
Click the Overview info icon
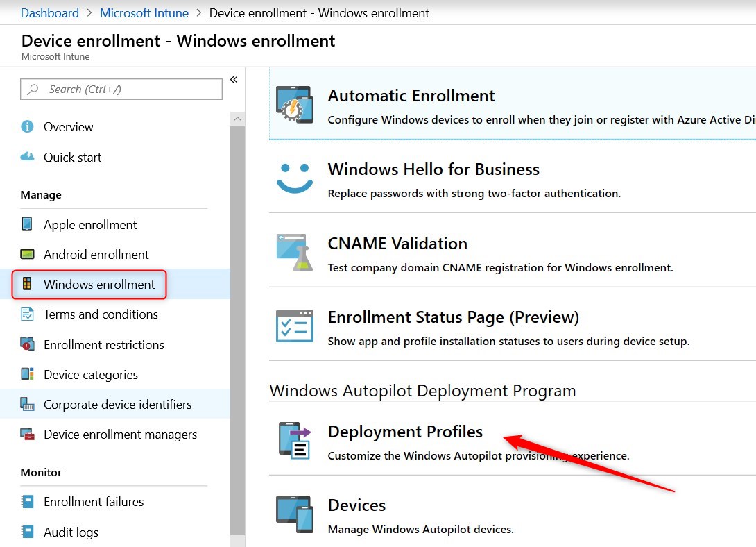28,126
